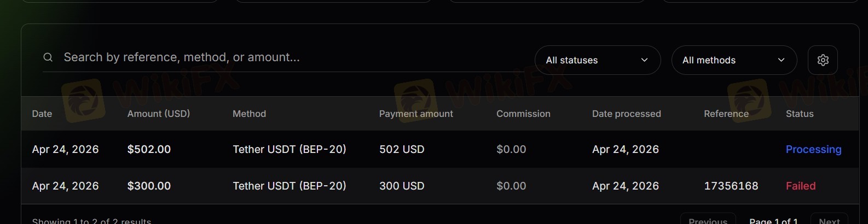Go to the Previous page

click(x=708, y=220)
